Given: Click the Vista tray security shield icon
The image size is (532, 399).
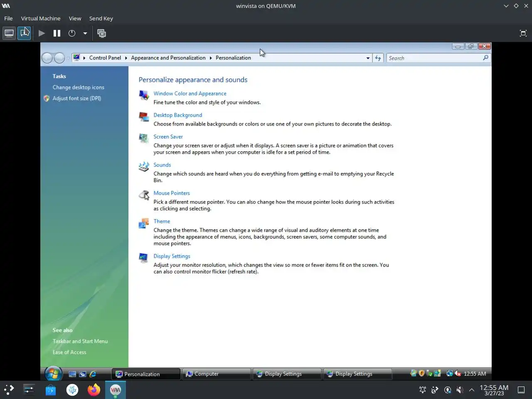Looking at the screenshot, I should click(421, 373).
